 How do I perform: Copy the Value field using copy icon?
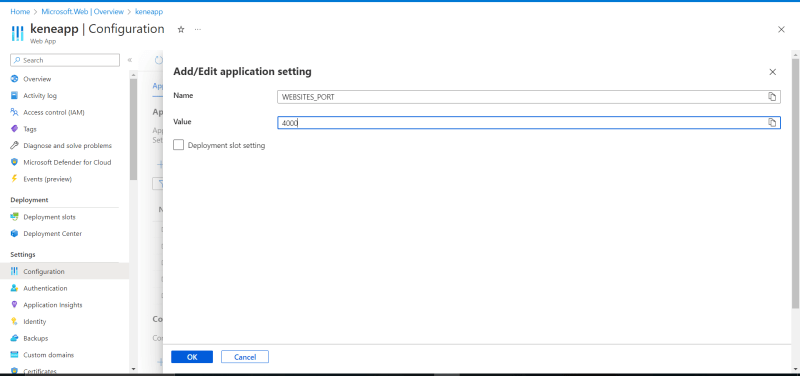coord(772,122)
